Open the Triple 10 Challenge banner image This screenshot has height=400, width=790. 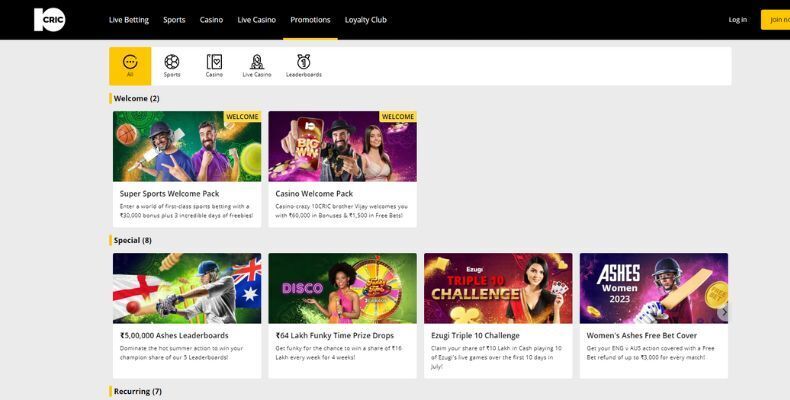(498, 288)
